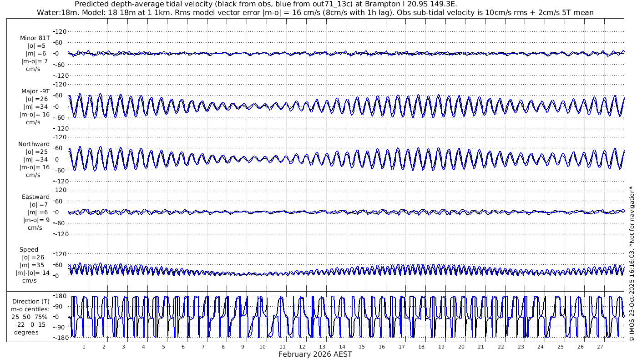The height and width of the screenshot is (364, 637).
Task: Select the 'Northward' panel label
Action: [34, 144]
